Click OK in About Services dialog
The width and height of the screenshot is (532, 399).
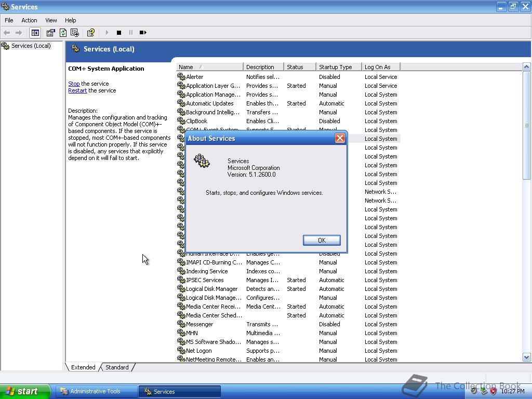tap(322, 240)
